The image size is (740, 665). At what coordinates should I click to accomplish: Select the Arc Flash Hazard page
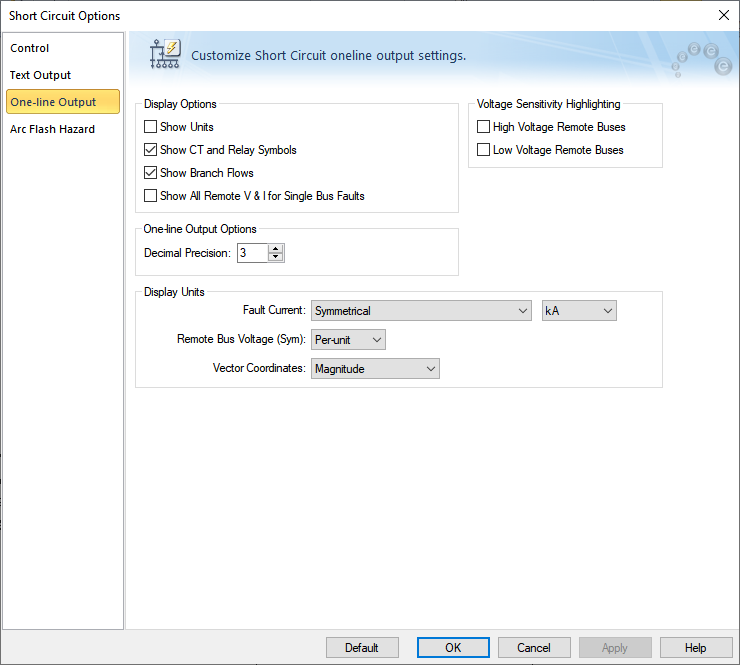[52, 129]
